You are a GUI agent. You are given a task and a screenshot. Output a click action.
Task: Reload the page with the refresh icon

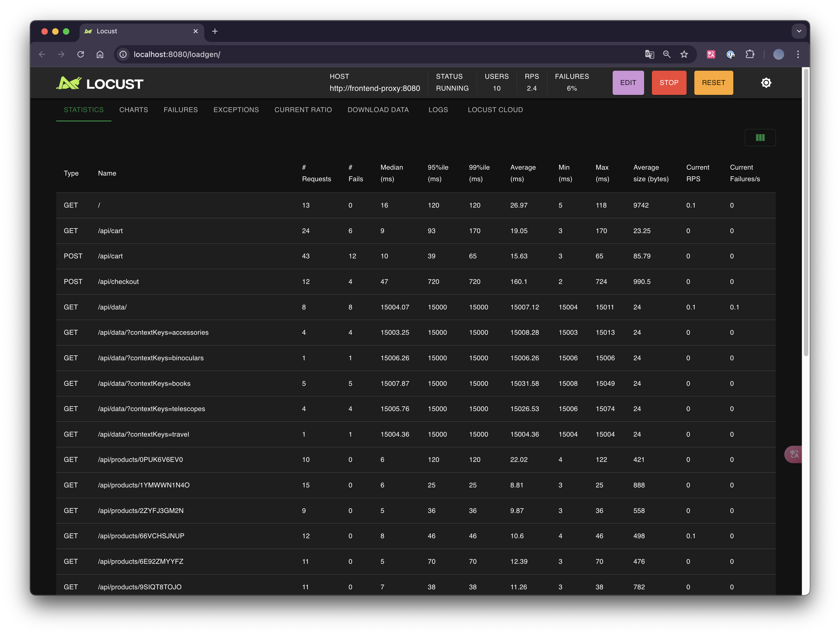81,54
